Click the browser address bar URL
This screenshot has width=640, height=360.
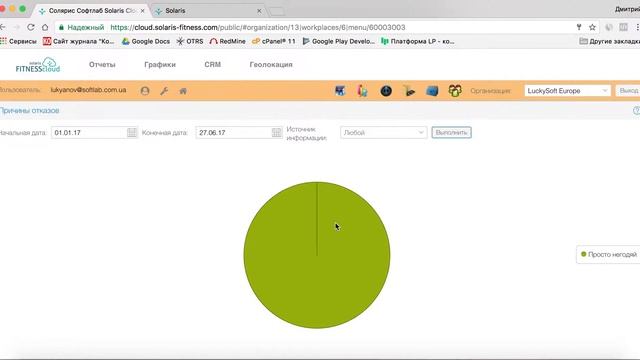(258, 27)
